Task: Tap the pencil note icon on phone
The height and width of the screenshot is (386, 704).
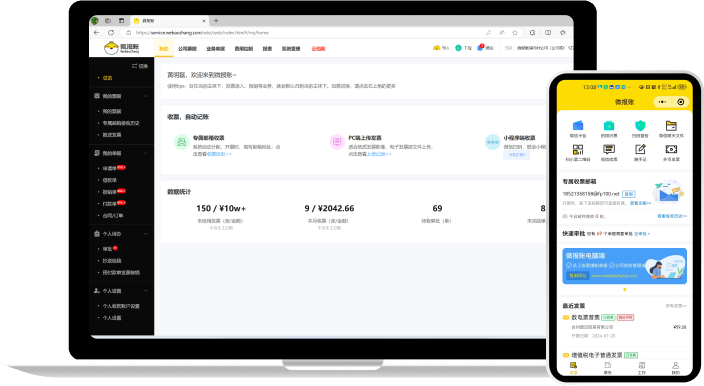Action: click(x=640, y=149)
